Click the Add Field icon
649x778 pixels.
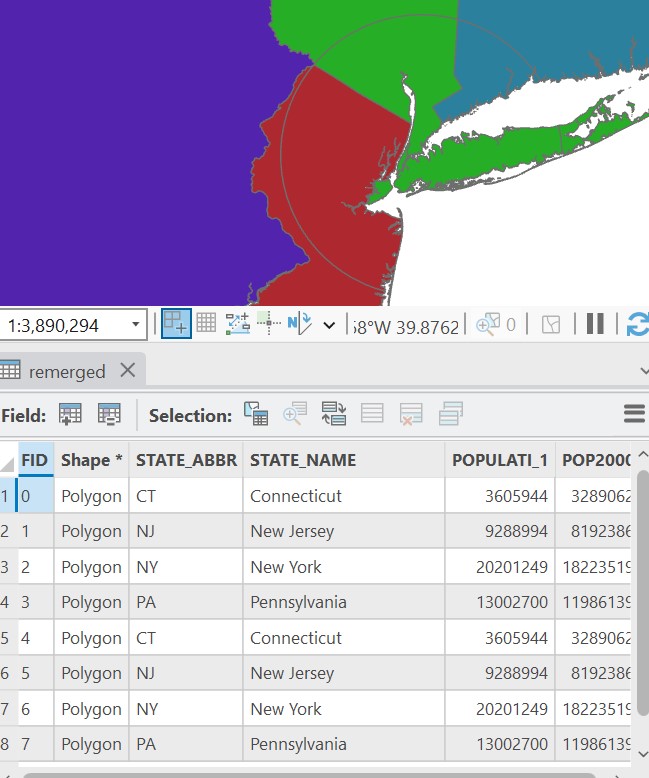(x=70, y=414)
